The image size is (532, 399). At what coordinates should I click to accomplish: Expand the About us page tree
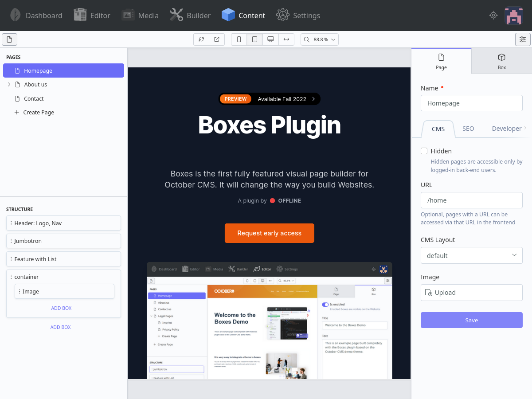tap(9, 84)
